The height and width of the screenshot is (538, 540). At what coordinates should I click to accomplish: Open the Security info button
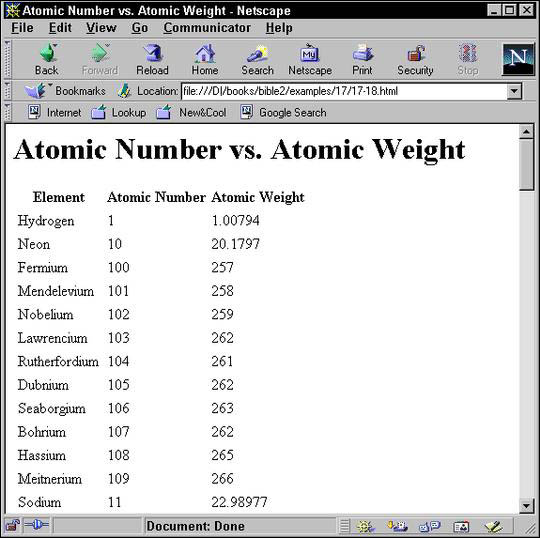(415, 59)
